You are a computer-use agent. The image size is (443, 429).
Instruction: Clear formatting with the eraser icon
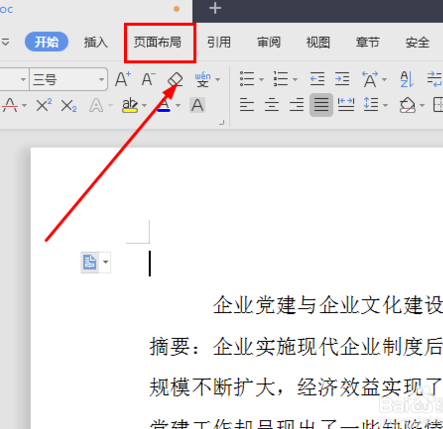(x=175, y=80)
